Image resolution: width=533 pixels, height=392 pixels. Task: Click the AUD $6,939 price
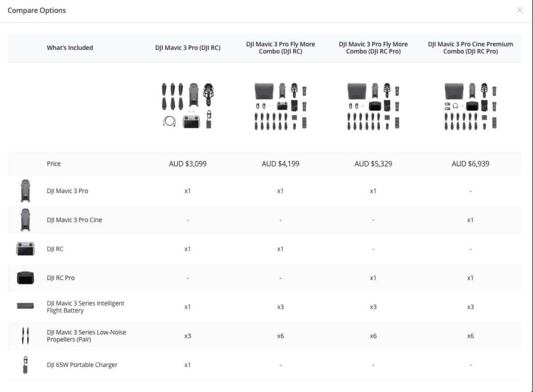[470, 163]
